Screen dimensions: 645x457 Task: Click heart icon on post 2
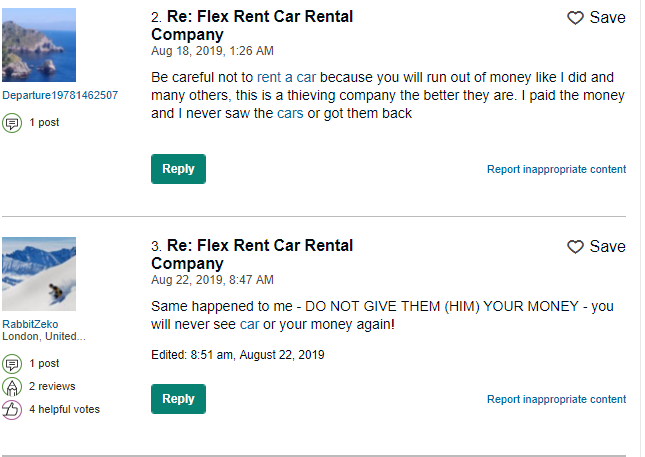pyautogui.click(x=575, y=18)
